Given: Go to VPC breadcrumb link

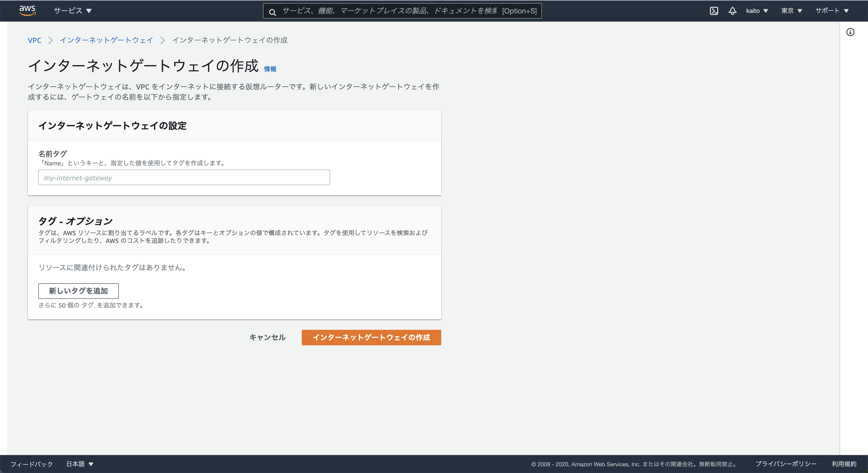Looking at the screenshot, I should click(34, 40).
